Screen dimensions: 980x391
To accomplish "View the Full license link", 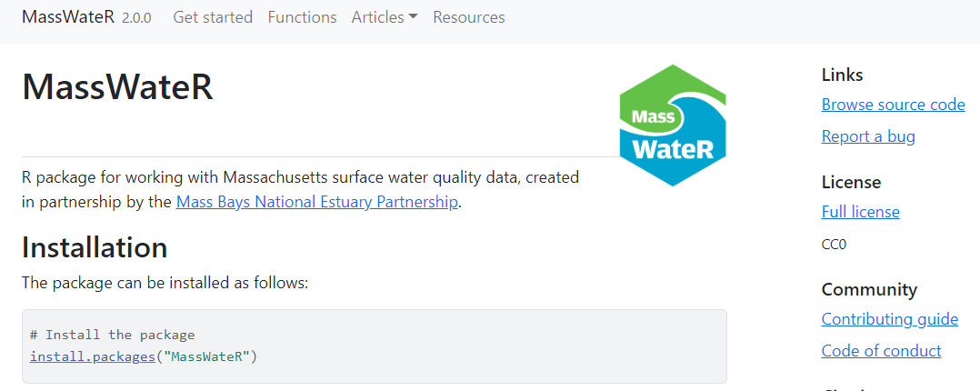I will click(860, 212).
